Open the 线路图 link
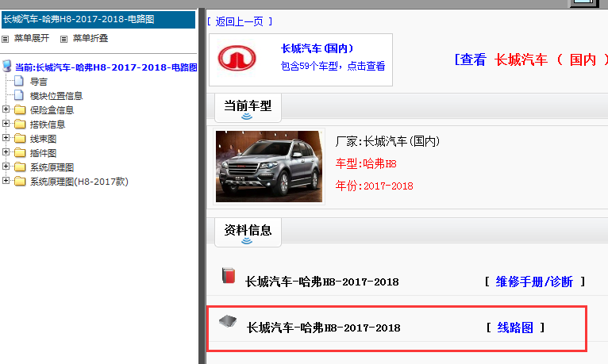 point(515,328)
